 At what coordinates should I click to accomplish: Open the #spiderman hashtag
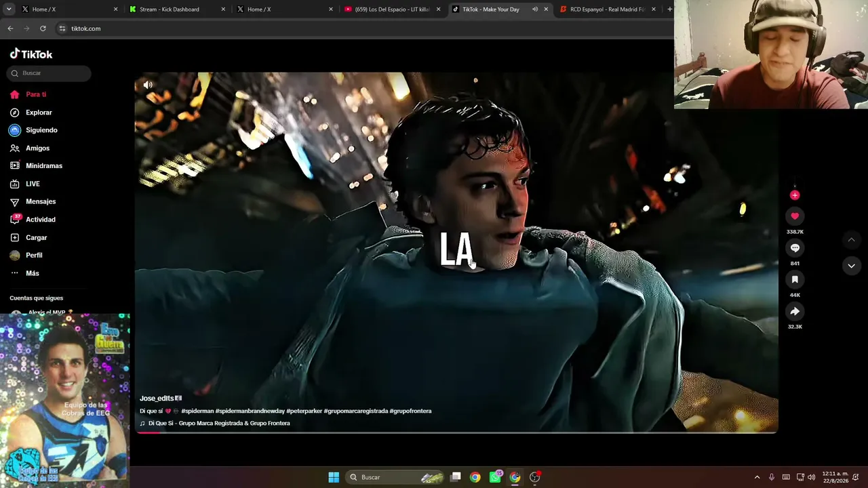coord(197,411)
